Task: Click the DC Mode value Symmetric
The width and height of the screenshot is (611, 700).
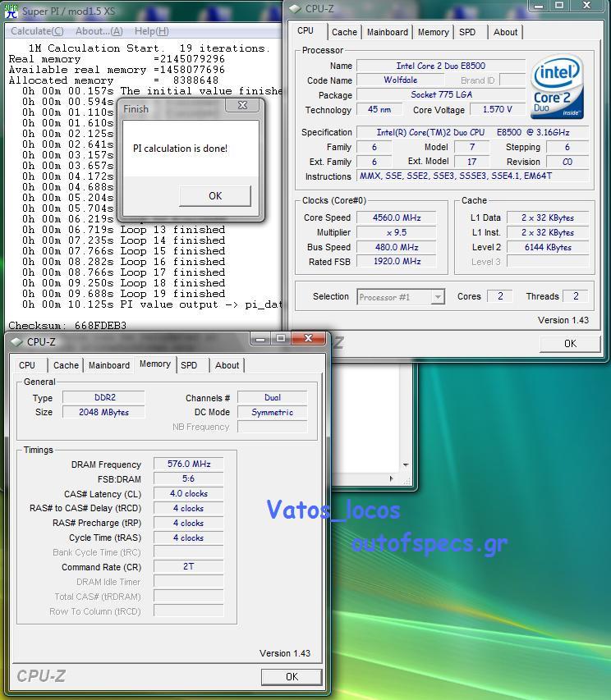Action: click(x=273, y=412)
